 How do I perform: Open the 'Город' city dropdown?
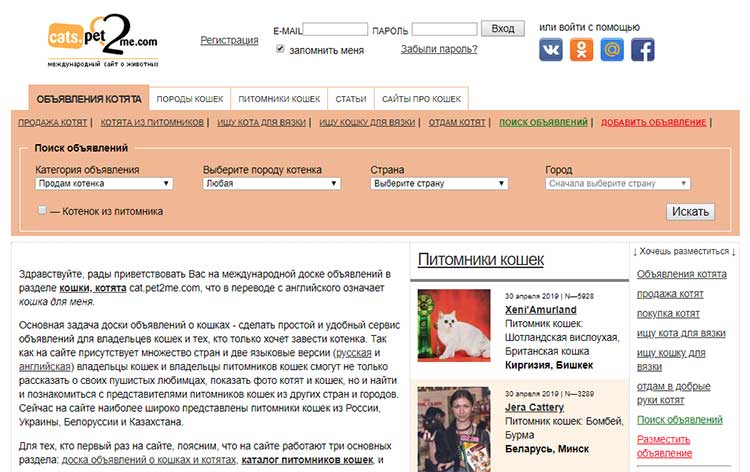[x=618, y=184]
